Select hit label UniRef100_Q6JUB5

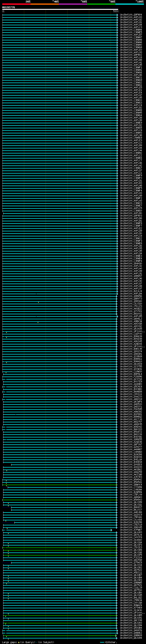tap(131, 615)
